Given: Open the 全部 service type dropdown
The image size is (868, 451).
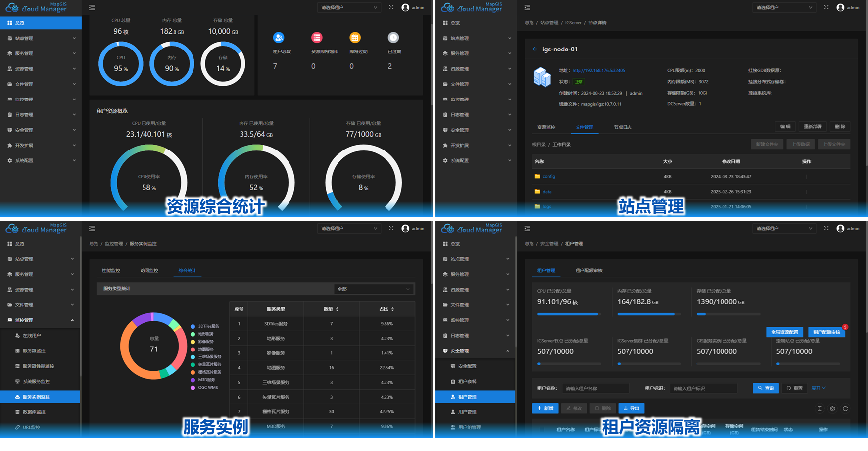Looking at the screenshot, I should tap(374, 289).
